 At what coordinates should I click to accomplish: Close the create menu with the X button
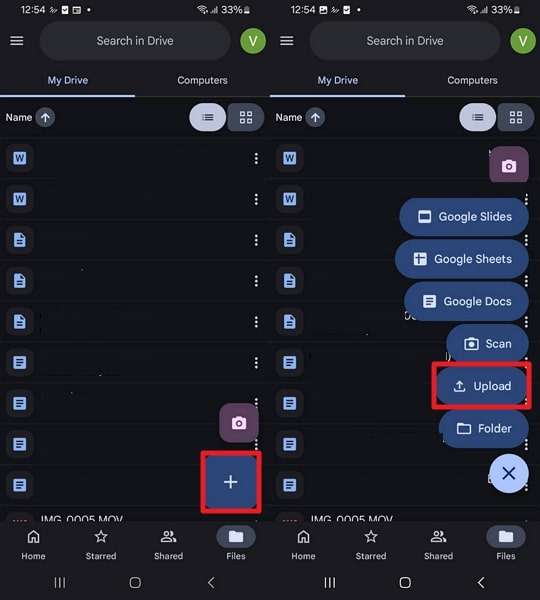(509, 473)
